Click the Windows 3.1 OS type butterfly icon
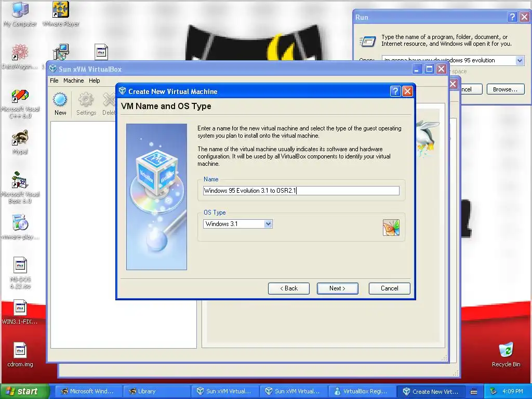 391,228
